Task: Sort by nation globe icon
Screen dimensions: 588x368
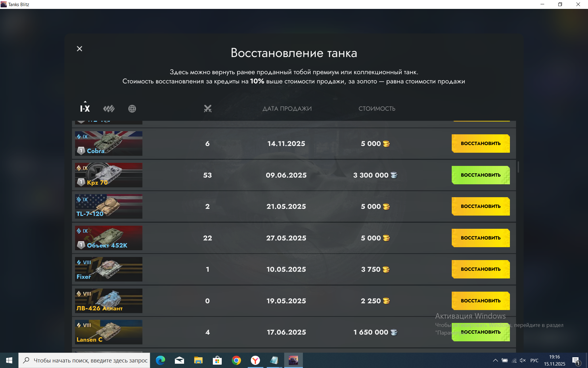Action: coord(132,109)
